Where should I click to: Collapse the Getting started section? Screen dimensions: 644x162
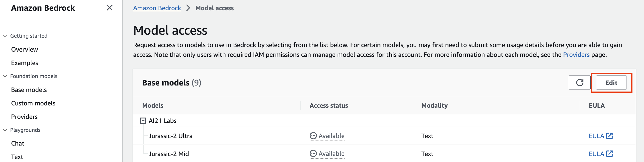(x=5, y=36)
